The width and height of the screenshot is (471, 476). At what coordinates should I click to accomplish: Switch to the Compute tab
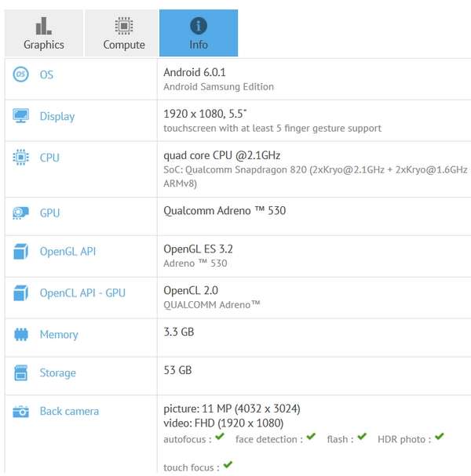pos(122,33)
